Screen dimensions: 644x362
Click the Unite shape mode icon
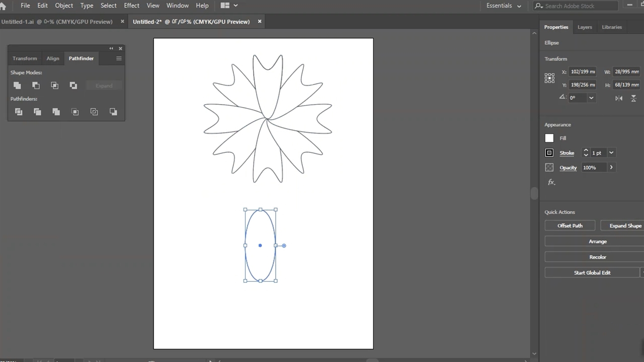17,85
